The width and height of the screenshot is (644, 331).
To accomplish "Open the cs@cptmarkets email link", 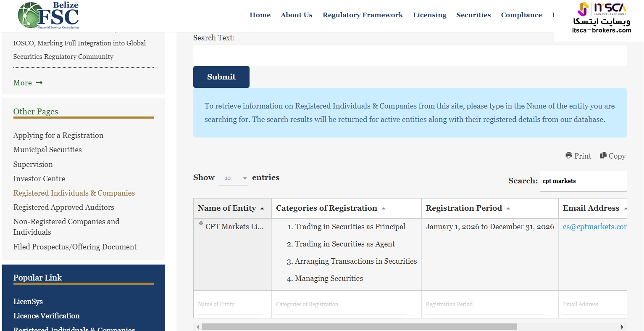I will [x=594, y=227].
